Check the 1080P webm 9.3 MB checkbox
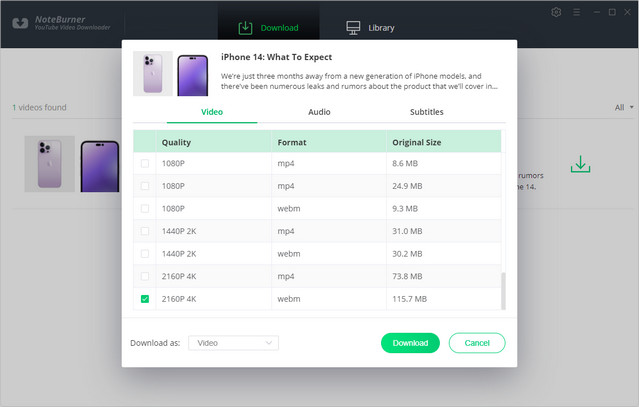 pyautogui.click(x=145, y=209)
